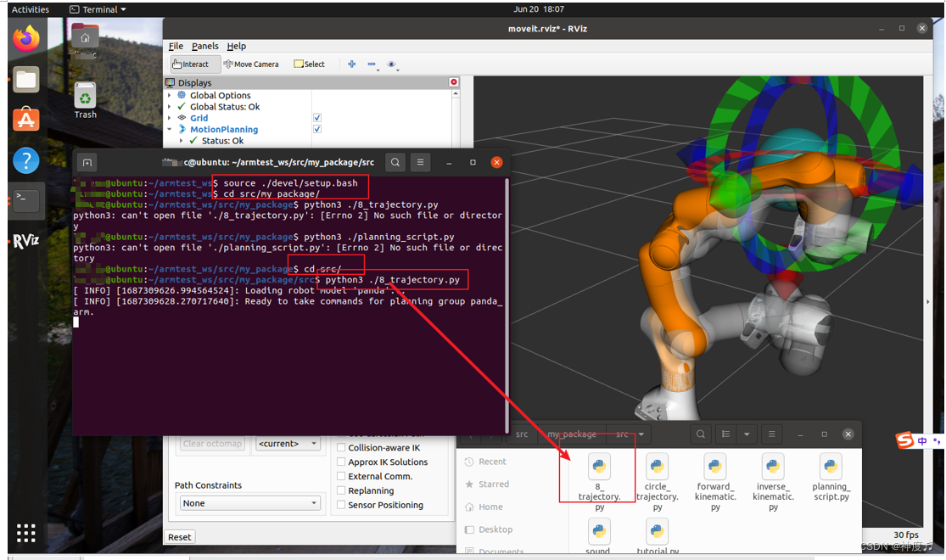Click the minus remove-tool icon in toolbar
The height and width of the screenshot is (560, 946).
(x=372, y=64)
